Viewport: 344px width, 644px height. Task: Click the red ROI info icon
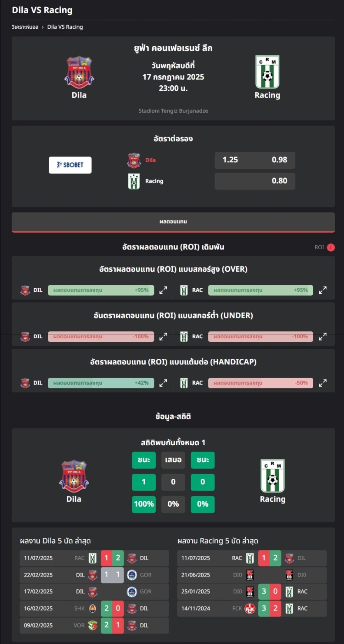click(x=331, y=247)
